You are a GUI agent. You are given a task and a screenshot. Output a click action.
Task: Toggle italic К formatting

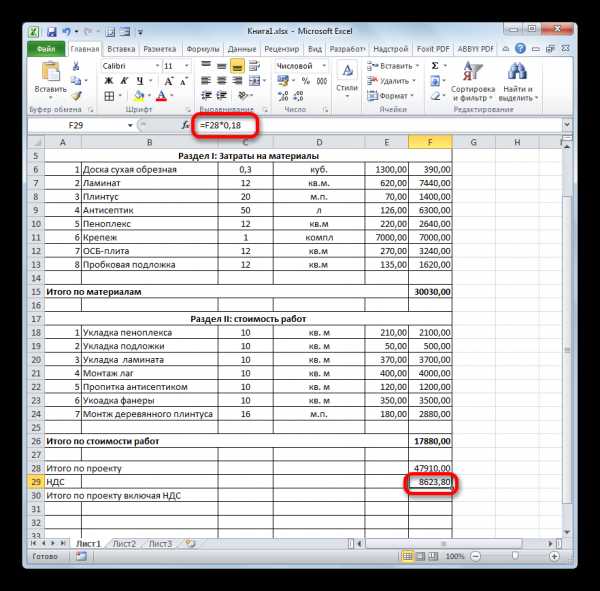(124, 81)
